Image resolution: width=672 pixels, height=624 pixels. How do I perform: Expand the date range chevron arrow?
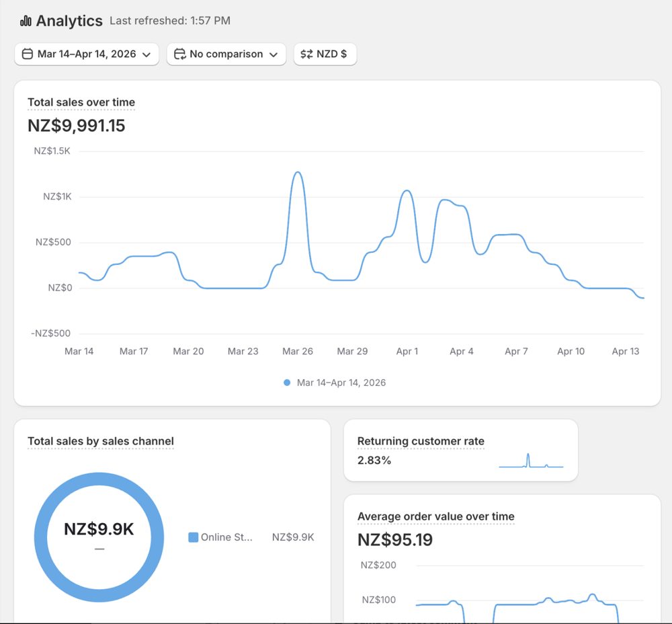click(146, 54)
